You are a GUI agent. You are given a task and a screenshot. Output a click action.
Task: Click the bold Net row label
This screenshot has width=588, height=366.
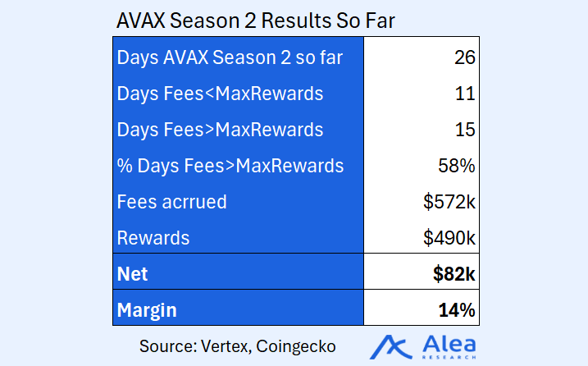point(132,274)
